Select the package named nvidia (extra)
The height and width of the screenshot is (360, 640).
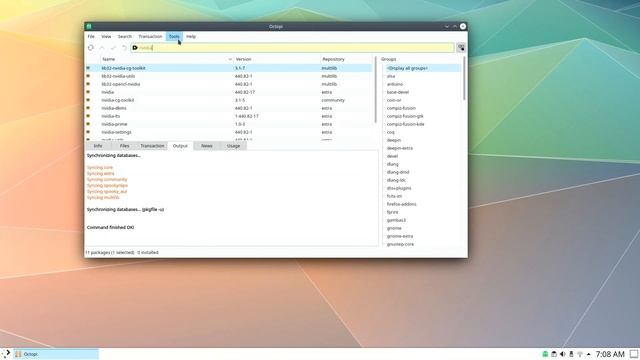pyautogui.click(x=108, y=92)
